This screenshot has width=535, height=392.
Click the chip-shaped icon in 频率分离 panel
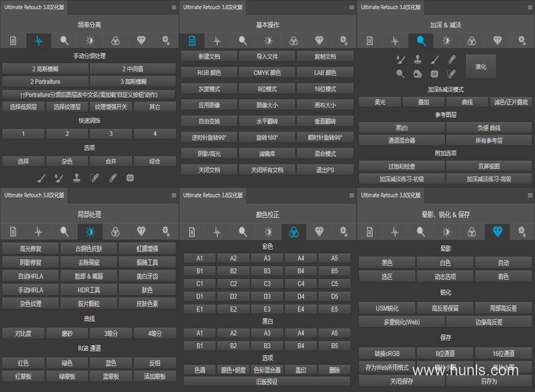click(x=130, y=178)
